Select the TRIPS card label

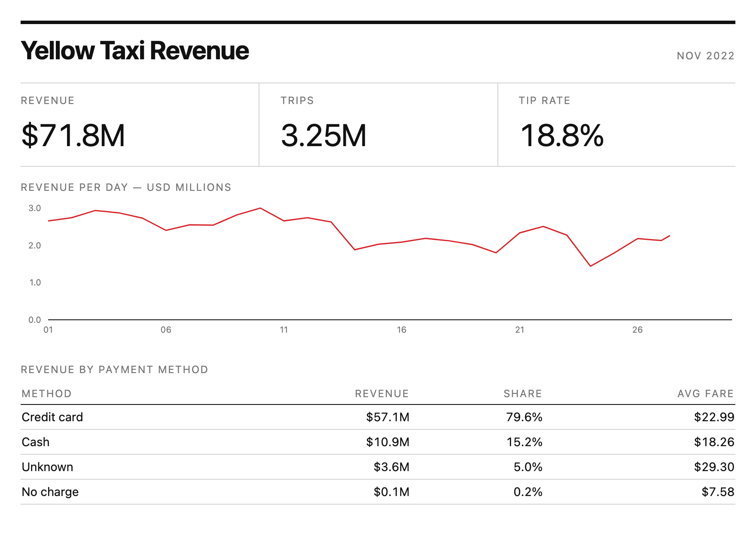click(297, 101)
